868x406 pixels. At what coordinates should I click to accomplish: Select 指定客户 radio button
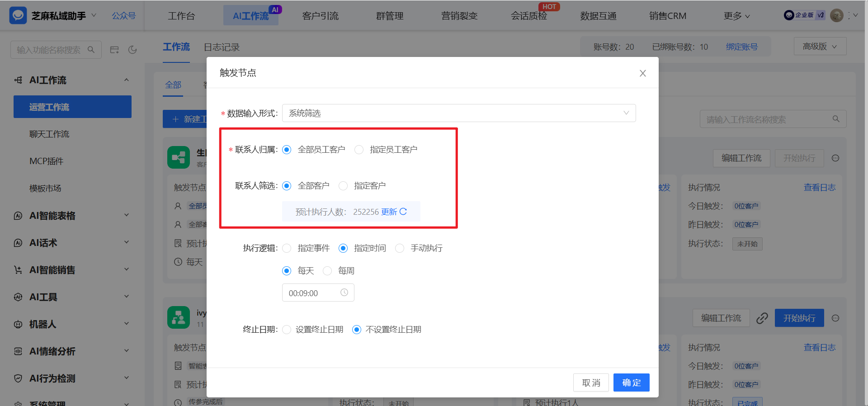point(343,186)
